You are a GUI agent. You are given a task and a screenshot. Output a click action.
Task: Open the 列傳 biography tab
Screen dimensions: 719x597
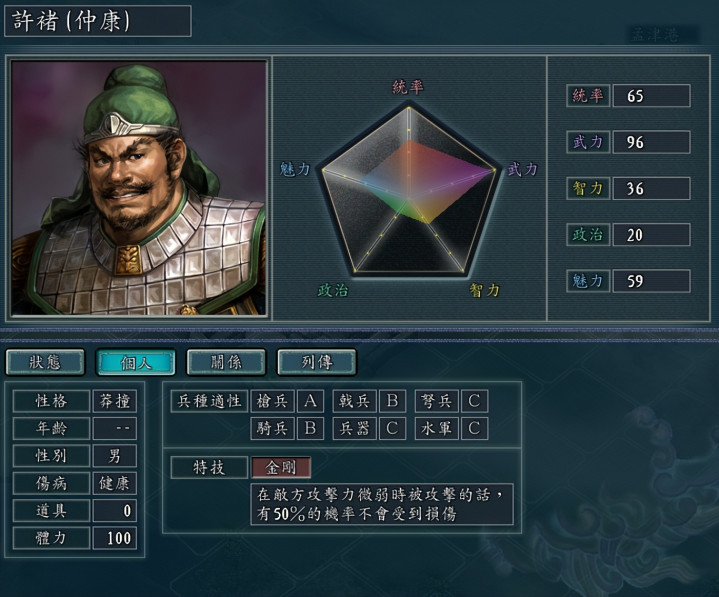coord(317,362)
